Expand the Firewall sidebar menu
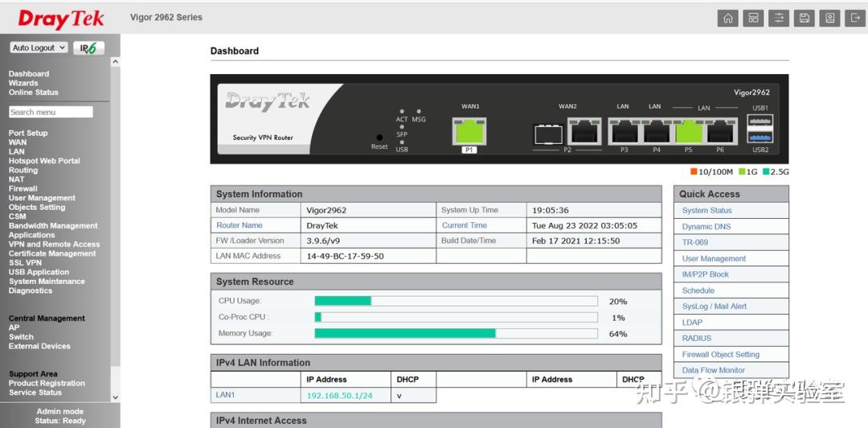Screen dimensions: 868x428 [x=23, y=188]
